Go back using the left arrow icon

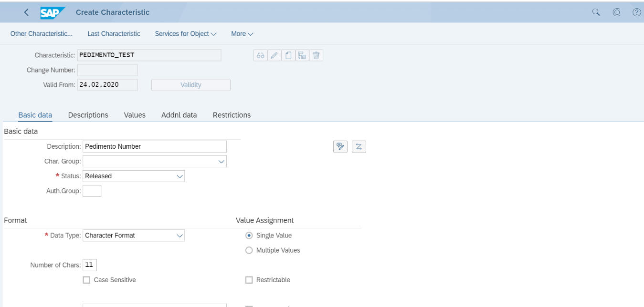pos(26,12)
